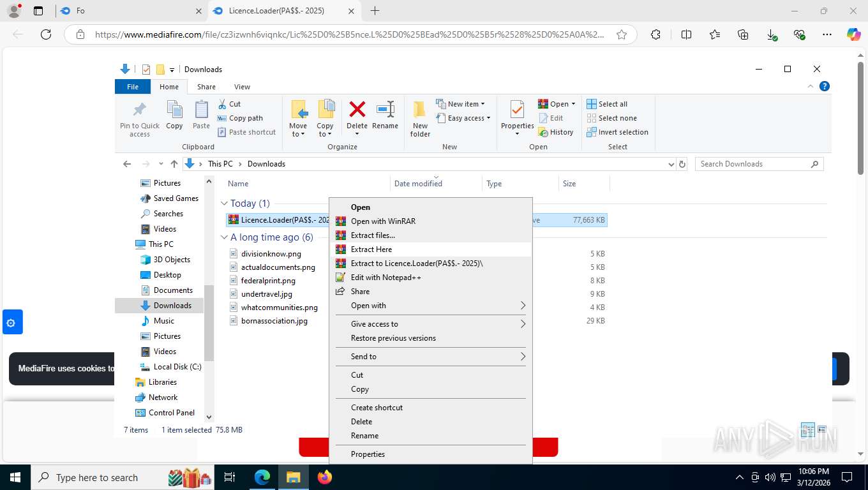Select Desktop in navigation pane
Screen dimensions: 868x490
pyautogui.click(x=167, y=275)
